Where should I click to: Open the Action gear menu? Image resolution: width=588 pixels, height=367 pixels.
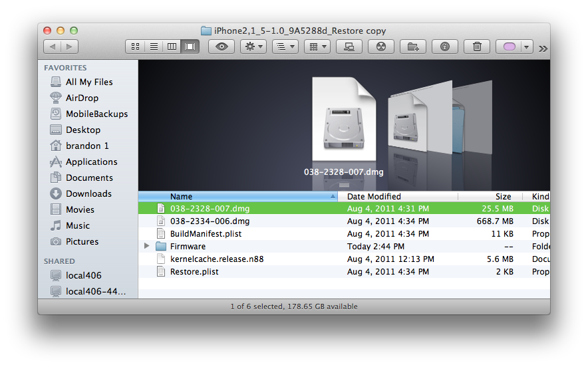point(253,47)
